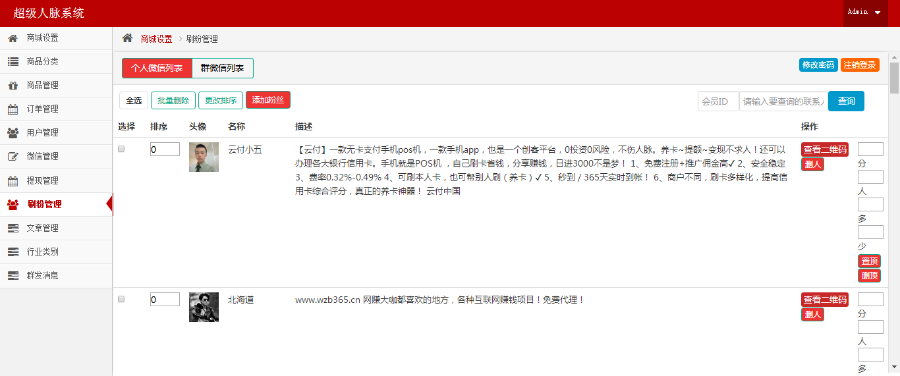Viewport: 900px width, 376px height.
Task: Click the gift icon beside 商品管理
Action: (x=13, y=86)
